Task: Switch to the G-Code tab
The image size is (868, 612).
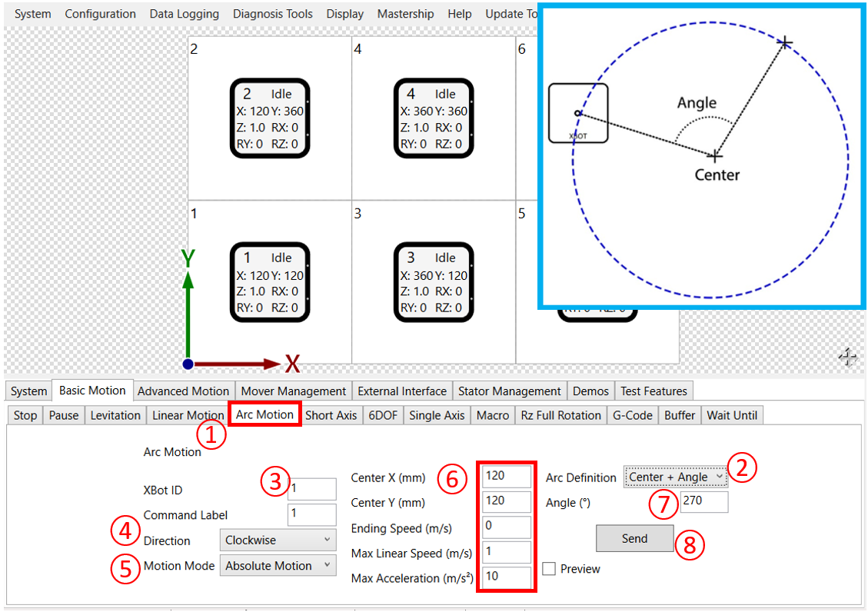Action: pos(632,415)
